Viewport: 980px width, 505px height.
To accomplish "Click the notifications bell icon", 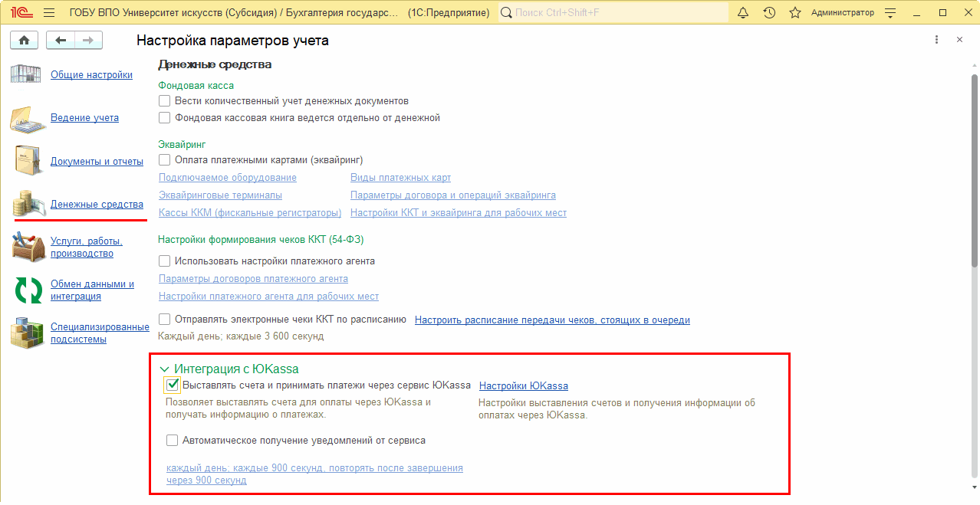I will [x=742, y=13].
